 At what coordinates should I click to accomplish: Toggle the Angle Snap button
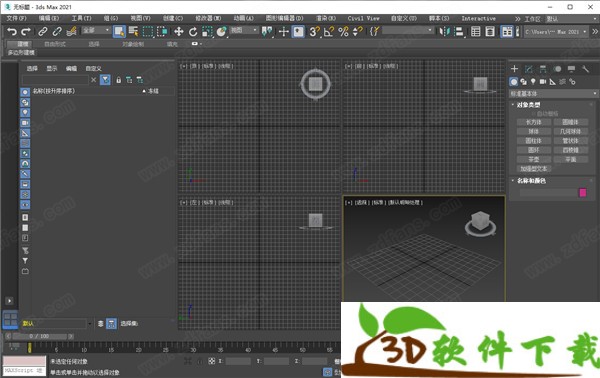pos(329,31)
